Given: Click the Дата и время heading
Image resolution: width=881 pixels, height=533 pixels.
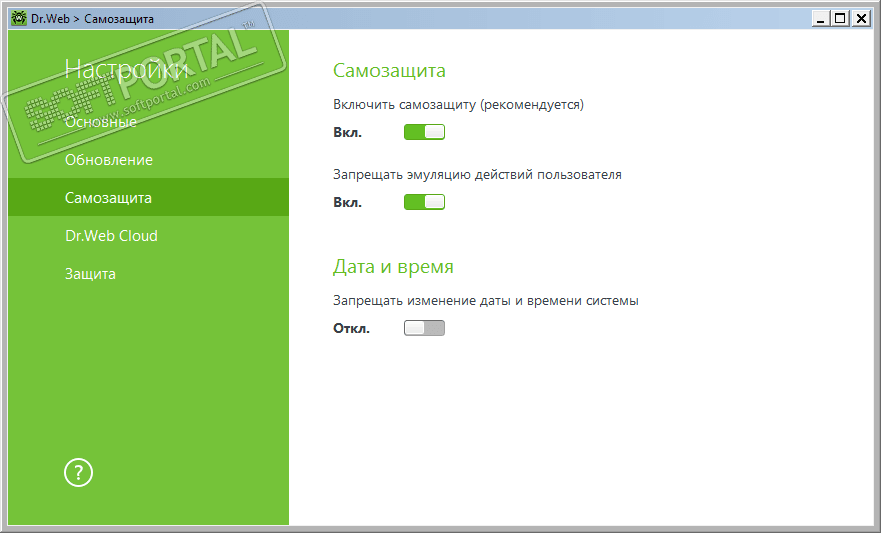Looking at the screenshot, I should (393, 266).
